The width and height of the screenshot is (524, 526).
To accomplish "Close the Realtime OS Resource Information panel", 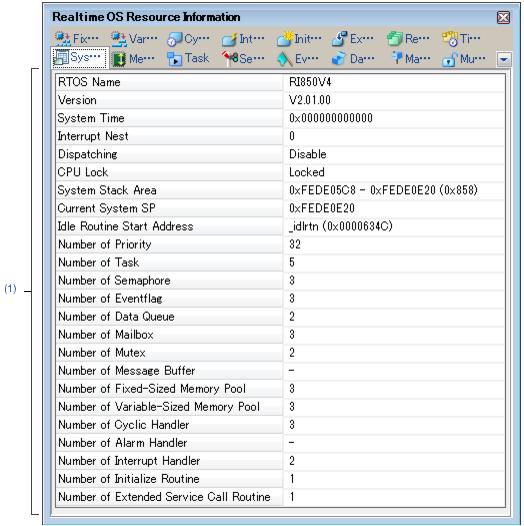I will tap(503, 17).
